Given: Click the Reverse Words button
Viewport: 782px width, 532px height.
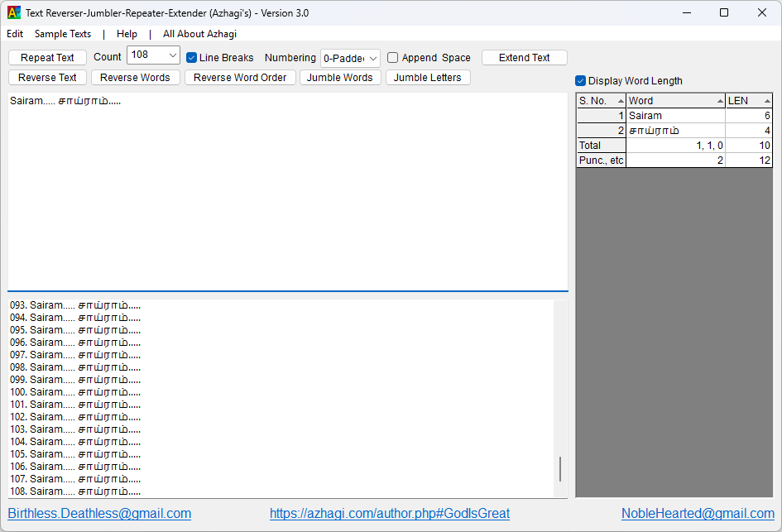Looking at the screenshot, I should coord(135,77).
